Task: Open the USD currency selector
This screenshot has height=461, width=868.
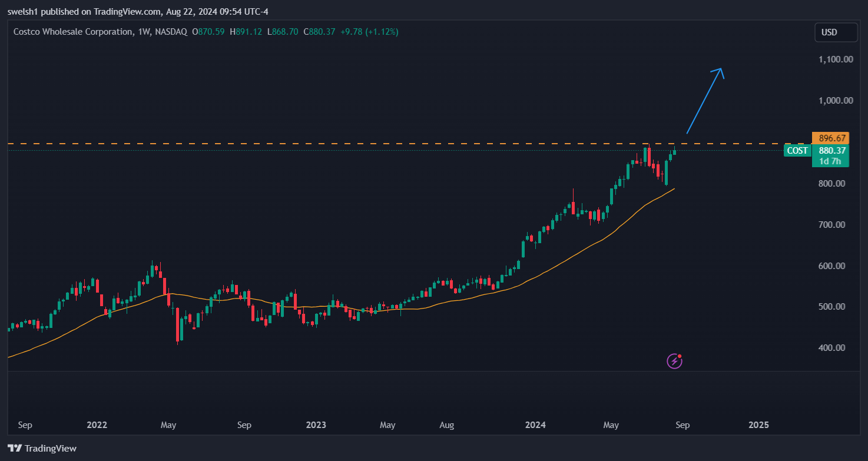Action: 836,32
